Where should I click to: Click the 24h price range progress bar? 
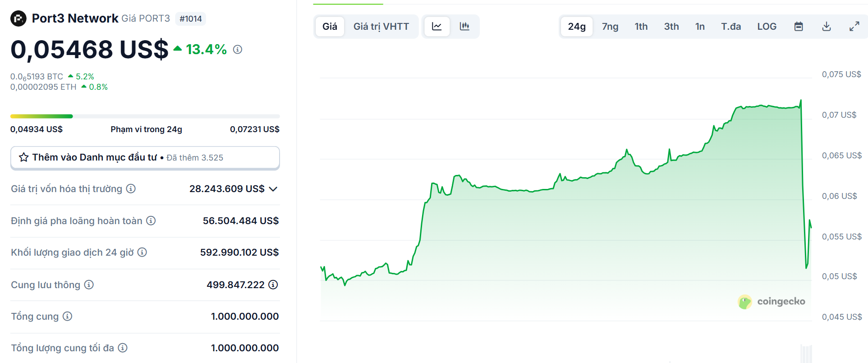[x=145, y=116]
